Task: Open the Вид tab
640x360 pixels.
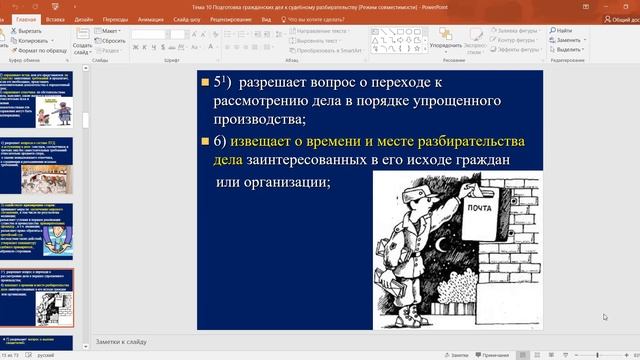Action: coord(266,19)
